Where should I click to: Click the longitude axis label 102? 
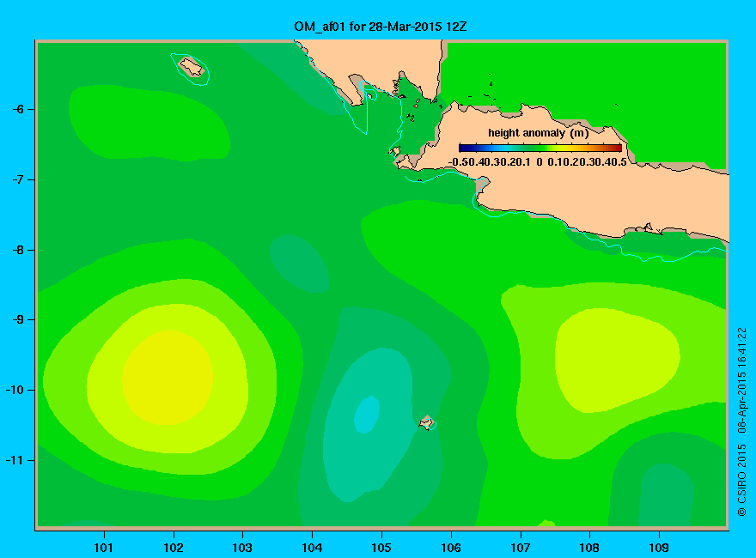[x=173, y=548]
